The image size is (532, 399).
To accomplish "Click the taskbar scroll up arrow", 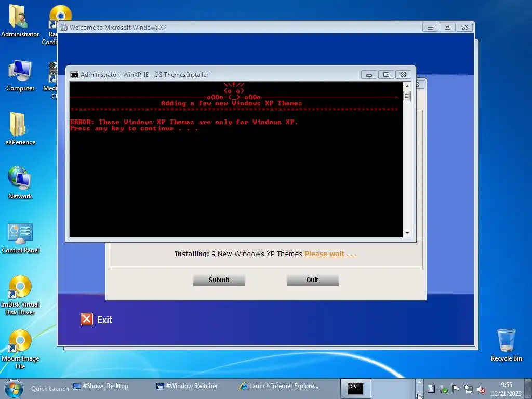I will [x=419, y=383].
